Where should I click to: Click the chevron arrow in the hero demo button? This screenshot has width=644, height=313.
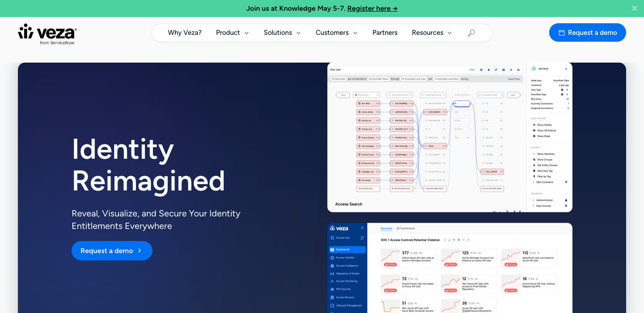(140, 251)
